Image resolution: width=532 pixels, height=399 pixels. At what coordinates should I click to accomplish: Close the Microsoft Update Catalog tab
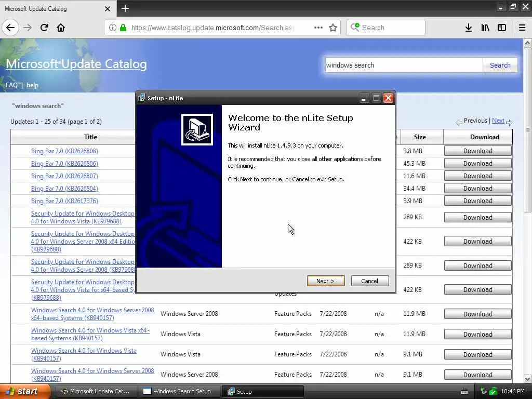108,9
